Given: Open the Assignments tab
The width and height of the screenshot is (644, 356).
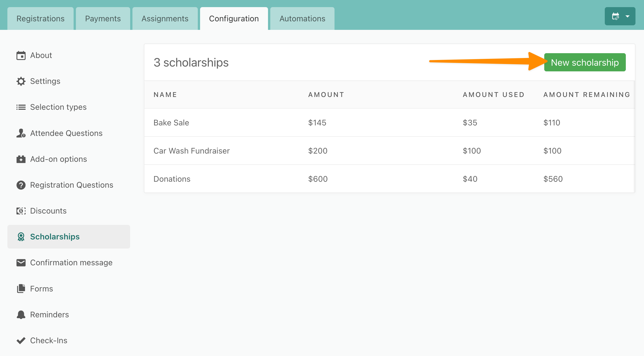Looking at the screenshot, I should coord(165,18).
